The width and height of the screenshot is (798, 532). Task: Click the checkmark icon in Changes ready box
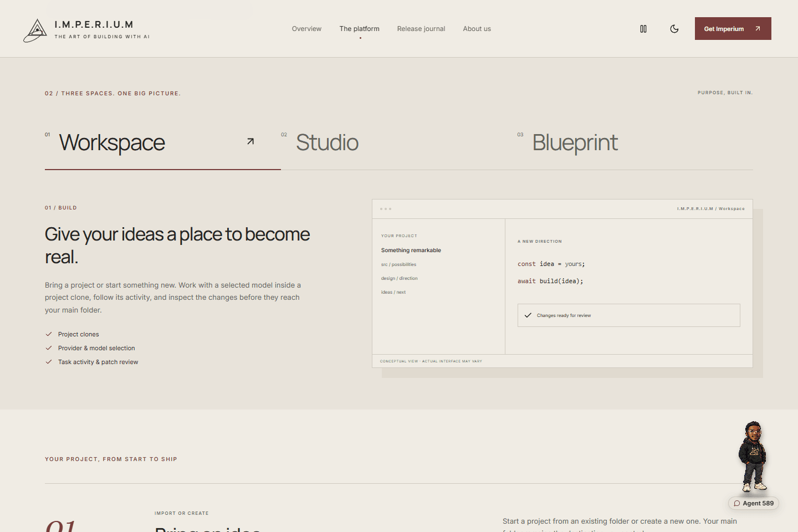[x=528, y=315]
